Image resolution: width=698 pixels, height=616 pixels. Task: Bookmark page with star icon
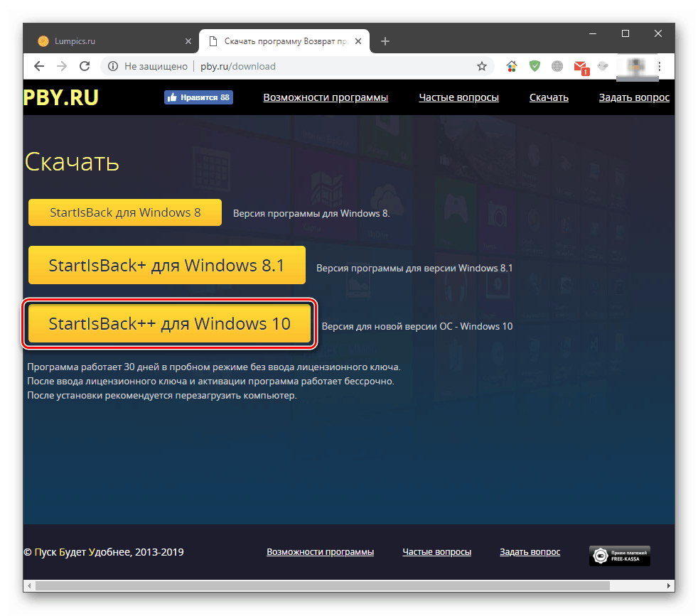[x=482, y=66]
